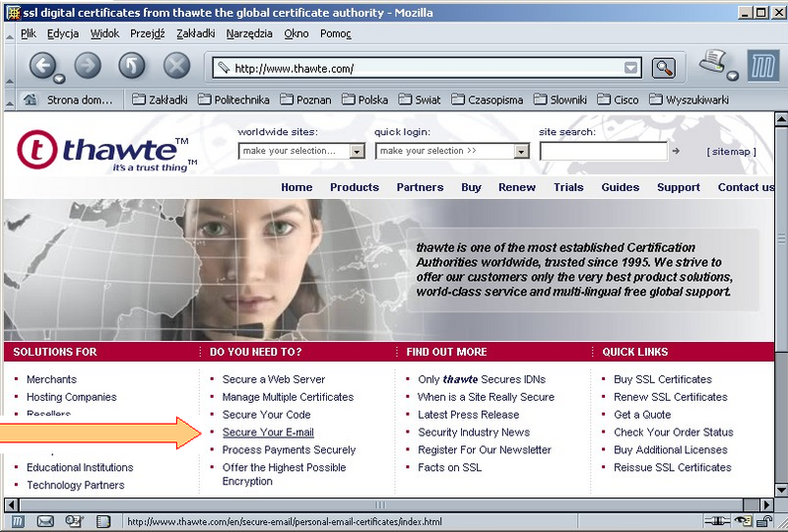
Task: Open the Polska bookmarks folder
Action: pyautogui.click(x=364, y=100)
